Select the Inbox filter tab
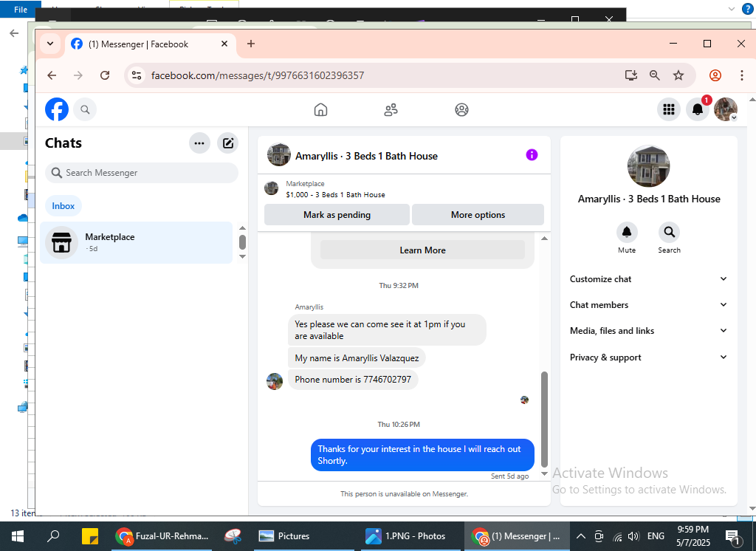 coord(63,206)
